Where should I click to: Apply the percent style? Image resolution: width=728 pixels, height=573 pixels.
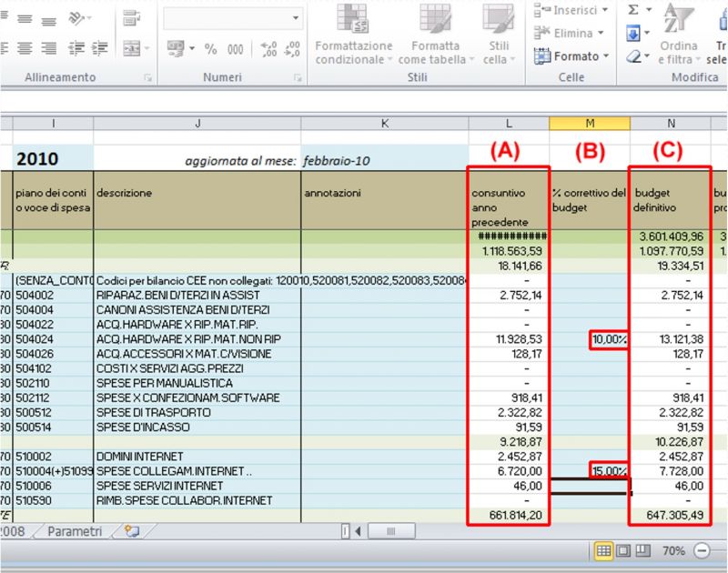[210, 49]
